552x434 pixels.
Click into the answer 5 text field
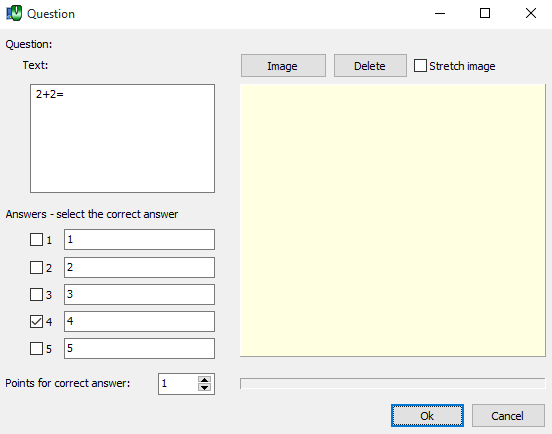(139, 348)
